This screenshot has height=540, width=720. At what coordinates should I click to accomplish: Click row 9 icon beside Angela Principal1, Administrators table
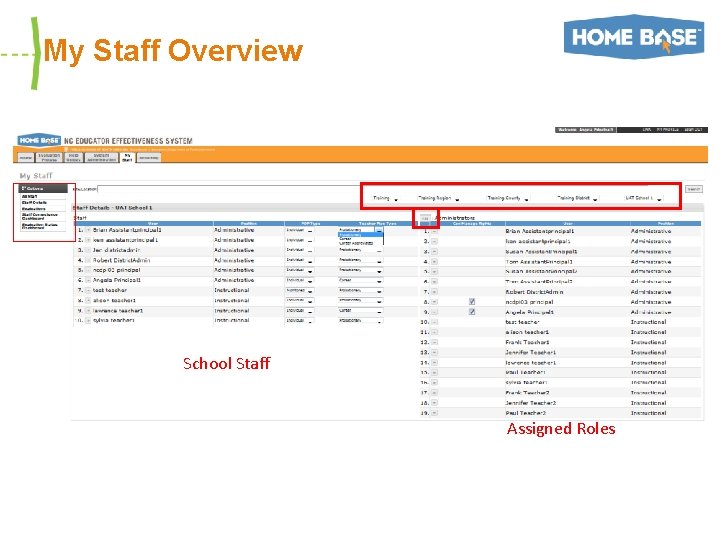[434, 312]
